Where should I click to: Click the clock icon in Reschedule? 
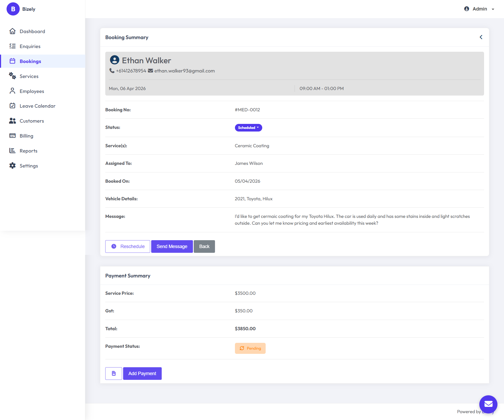click(114, 246)
